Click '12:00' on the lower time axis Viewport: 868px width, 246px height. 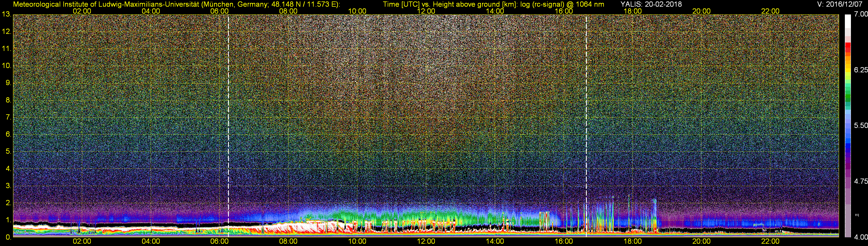426,241
